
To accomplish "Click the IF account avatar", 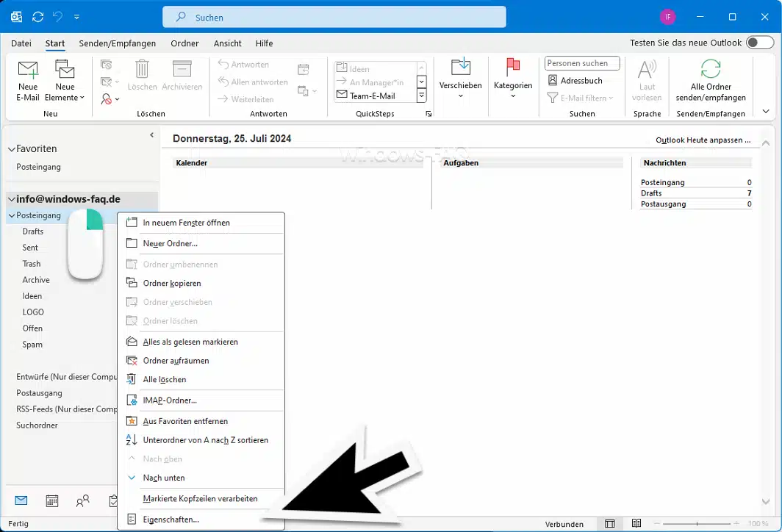I will tap(667, 17).
